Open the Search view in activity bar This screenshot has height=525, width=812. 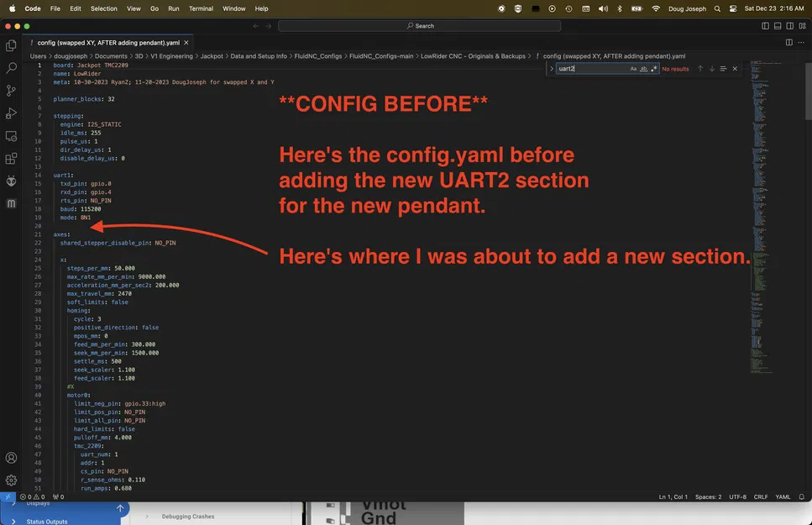coord(11,68)
